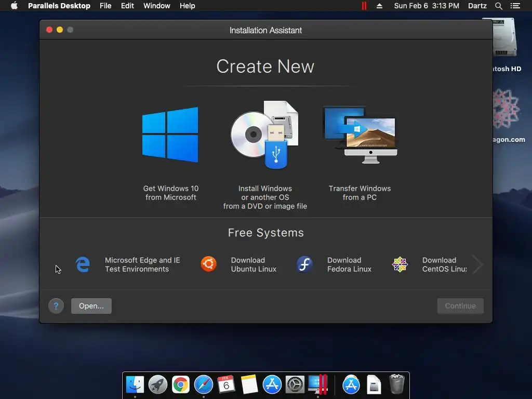Open the Applications folder in the Dock
Viewport: 532px width, 399px height.
pos(351,385)
